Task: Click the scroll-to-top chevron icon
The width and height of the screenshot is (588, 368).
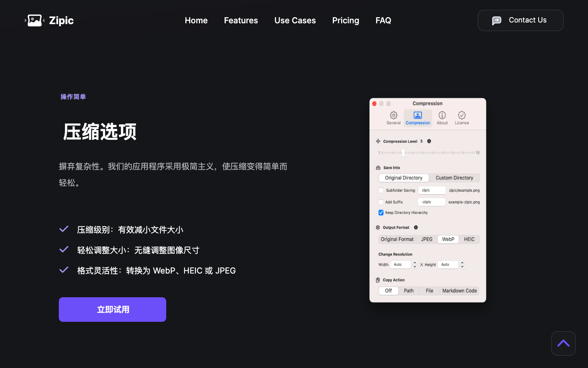Action: click(563, 343)
